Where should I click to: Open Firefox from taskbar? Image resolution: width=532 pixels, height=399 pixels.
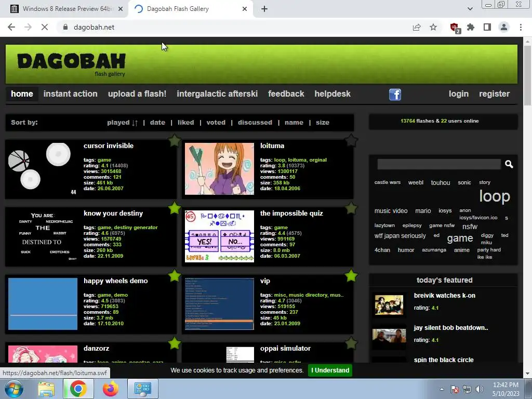tap(111, 389)
